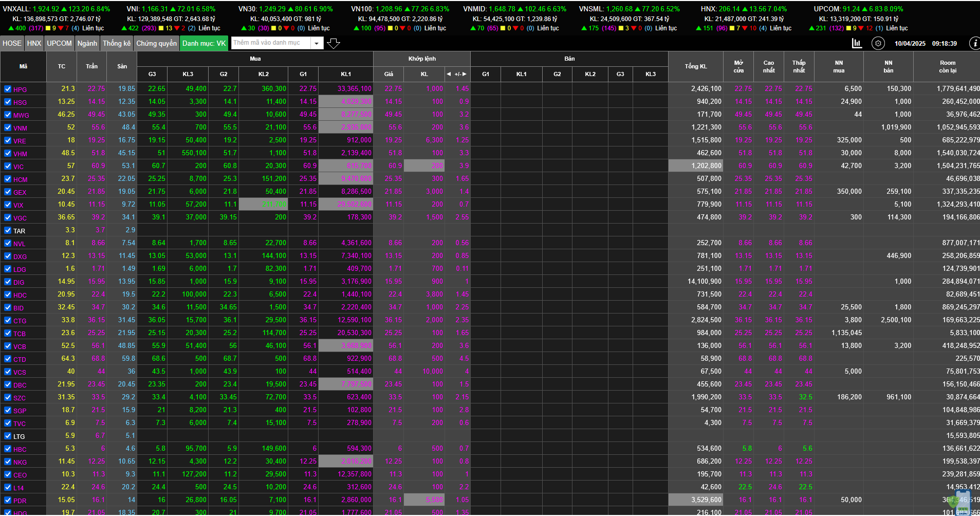Click the left arrow in the +/- column header
The image size is (980, 516).
[449, 74]
